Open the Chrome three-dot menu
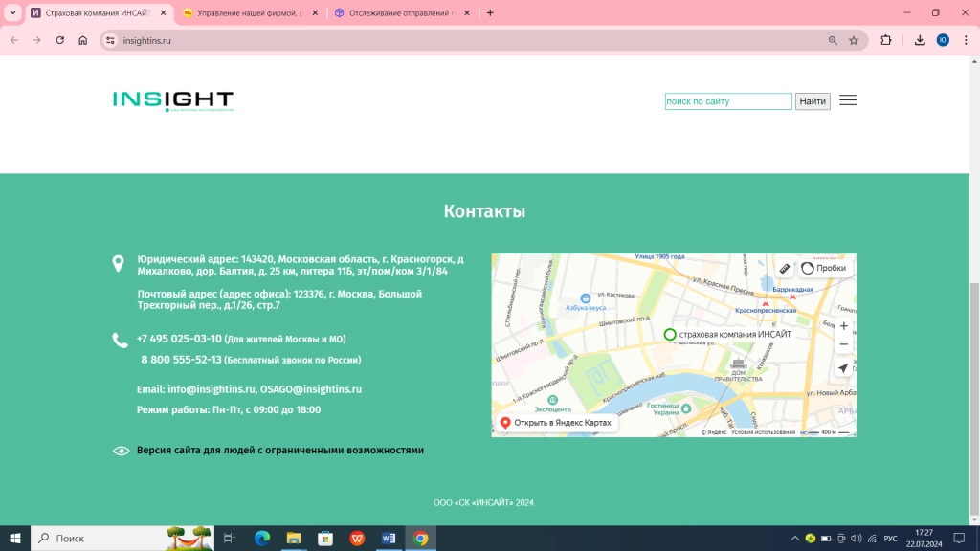This screenshot has width=980, height=551. click(x=966, y=40)
